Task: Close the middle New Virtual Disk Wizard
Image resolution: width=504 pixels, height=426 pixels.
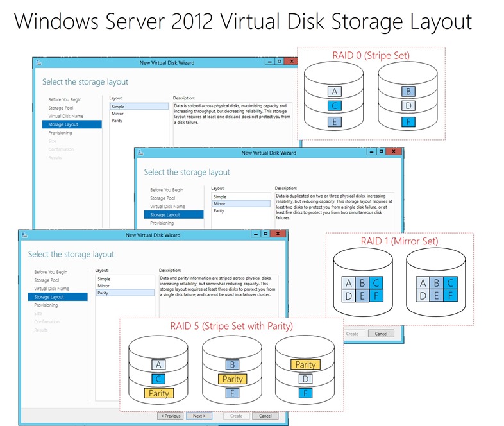Action: click(394, 151)
